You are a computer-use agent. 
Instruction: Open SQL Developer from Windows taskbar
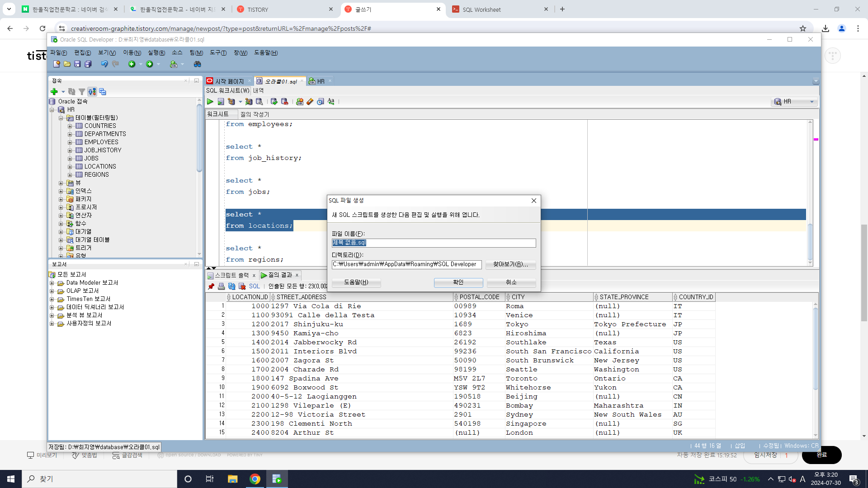point(277,479)
